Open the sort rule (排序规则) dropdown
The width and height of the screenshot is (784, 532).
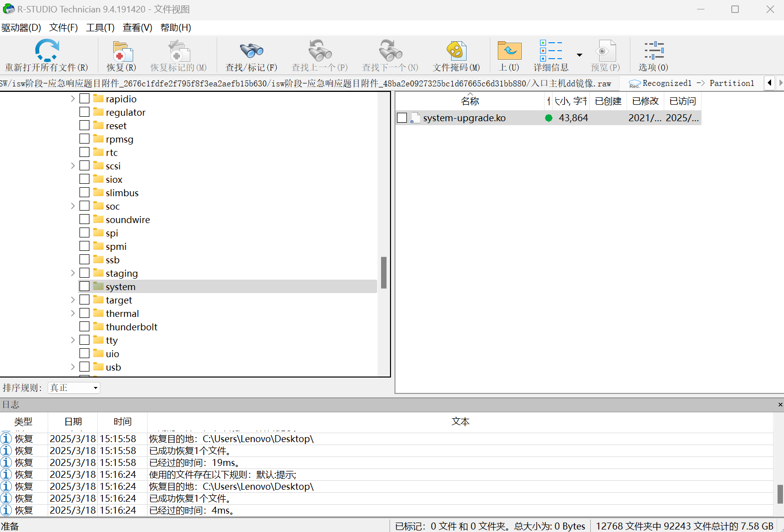click(74, 388)
